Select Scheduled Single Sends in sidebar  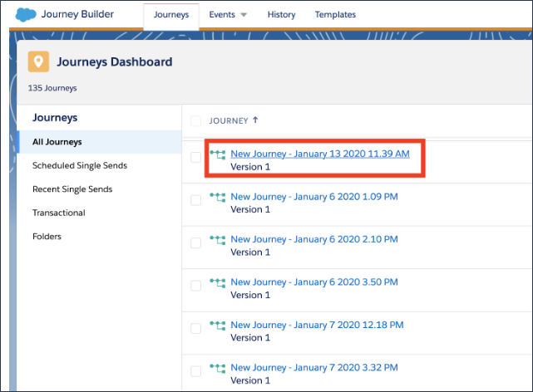(x=80, y=165)
